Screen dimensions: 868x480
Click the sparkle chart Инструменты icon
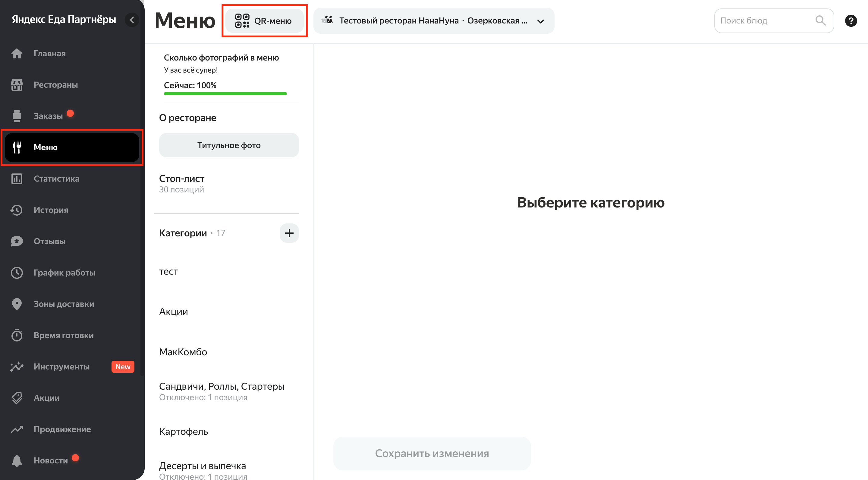[x=17, y=366]
